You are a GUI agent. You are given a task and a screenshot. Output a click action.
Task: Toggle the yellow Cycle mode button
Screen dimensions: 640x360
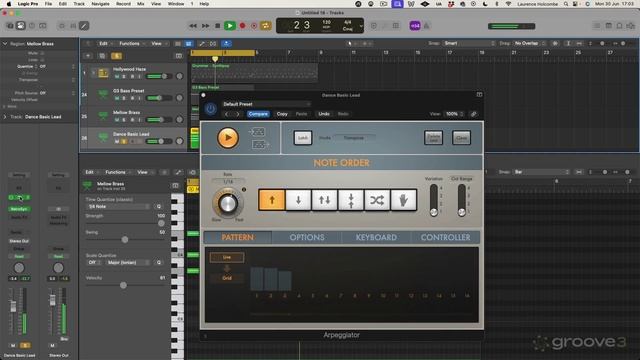point(265,26)
